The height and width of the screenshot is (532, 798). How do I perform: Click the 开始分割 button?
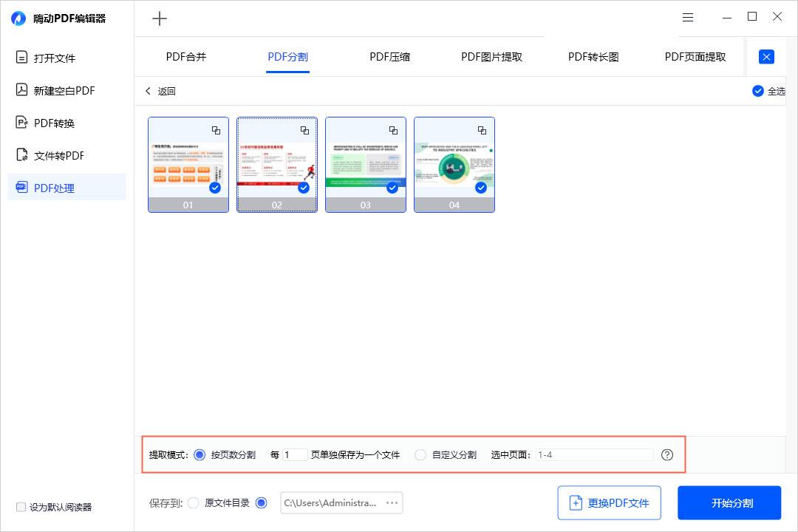[729, 503]
